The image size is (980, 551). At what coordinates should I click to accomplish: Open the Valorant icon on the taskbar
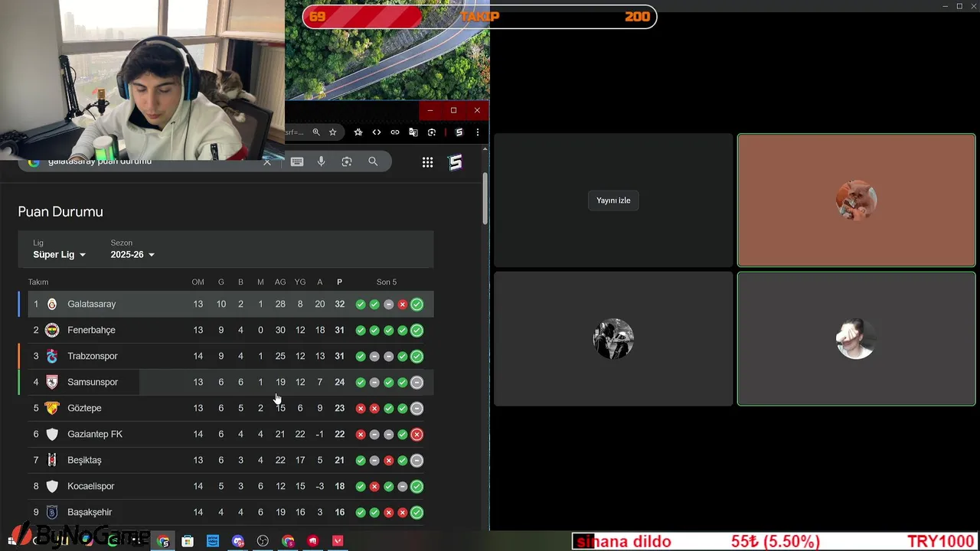(338, 541)
